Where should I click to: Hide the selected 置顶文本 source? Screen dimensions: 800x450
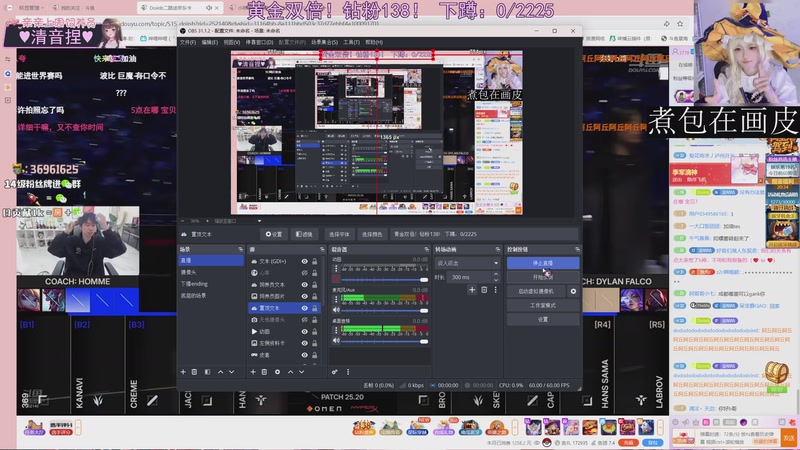click(x=305, y=308)
